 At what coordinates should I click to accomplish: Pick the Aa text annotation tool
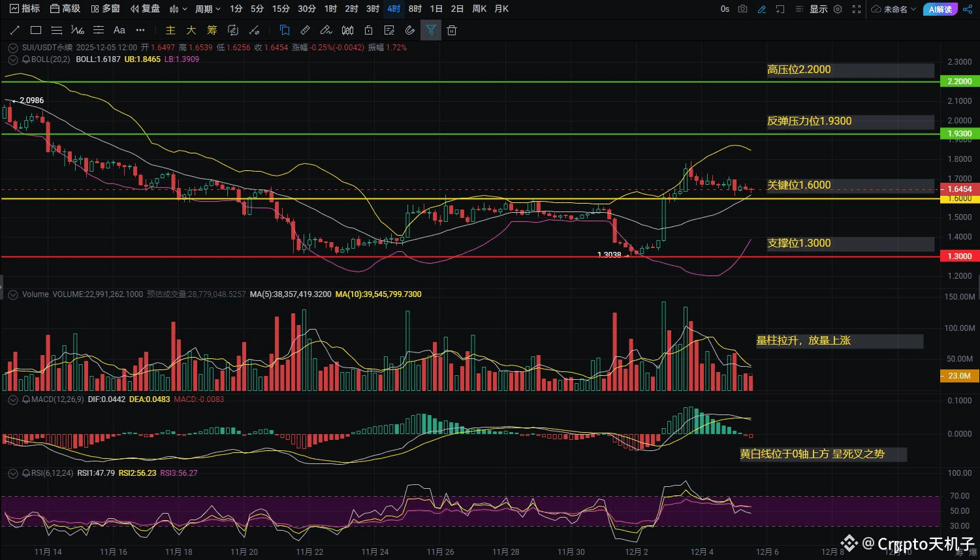pyautogui.click(x=119, y=30)
